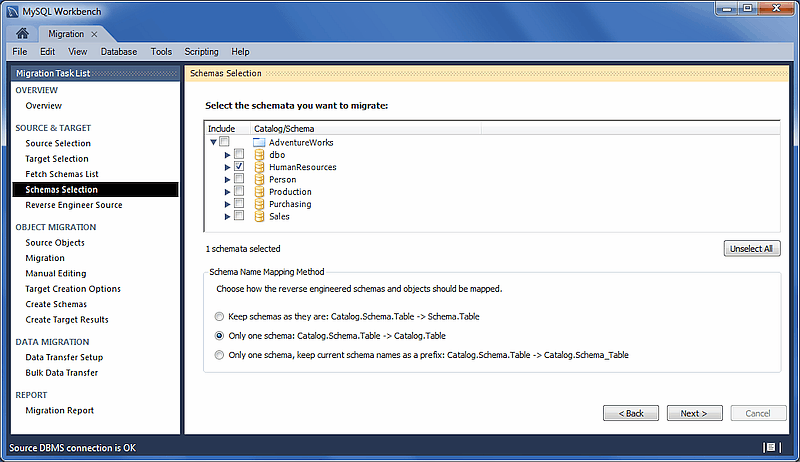Image resolution: width=800 pixels, height=462 pixels.
Task: Switch to the Migration tab
Action: click(x=66, y=34)
